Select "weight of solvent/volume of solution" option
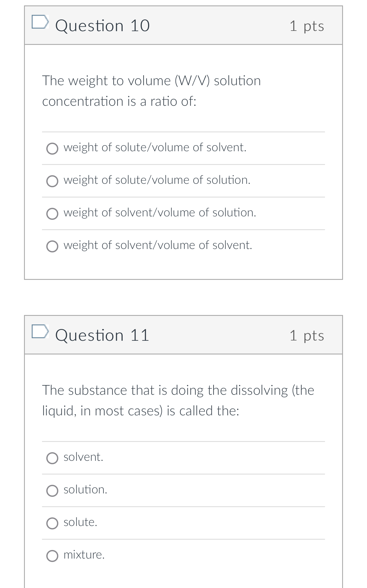Screen dimensions: 367x588 [x=53, y=214]
